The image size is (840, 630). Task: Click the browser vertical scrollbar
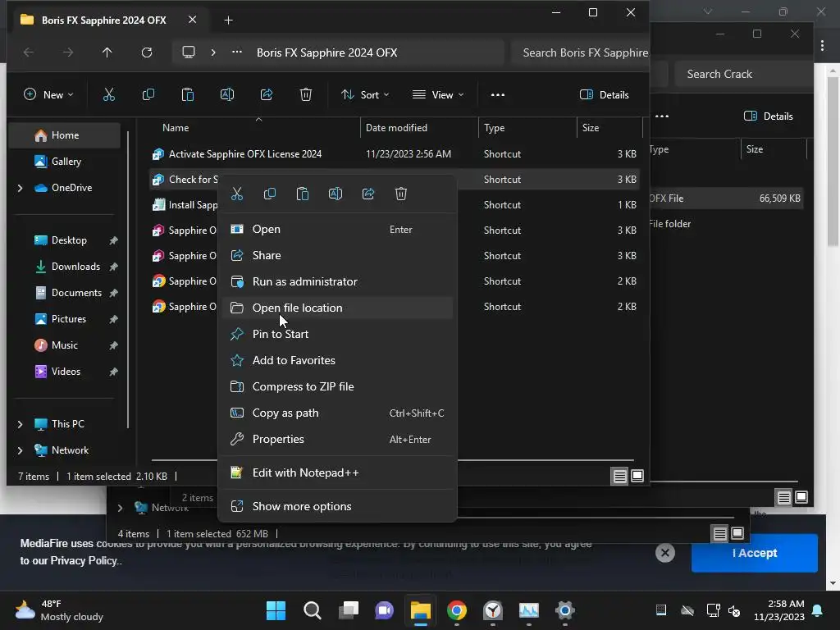point(832,161)
